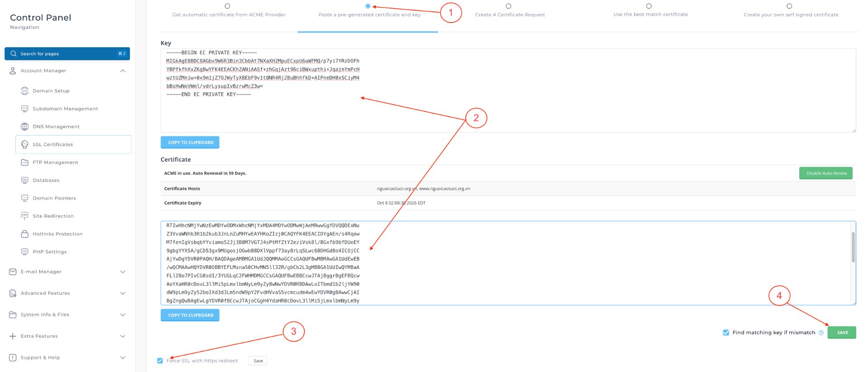Image resolution: width=868 pixels, height=372 pixels.
Task: Click the E-mail Manager envelope icon
Action: (x=13, y=272)
